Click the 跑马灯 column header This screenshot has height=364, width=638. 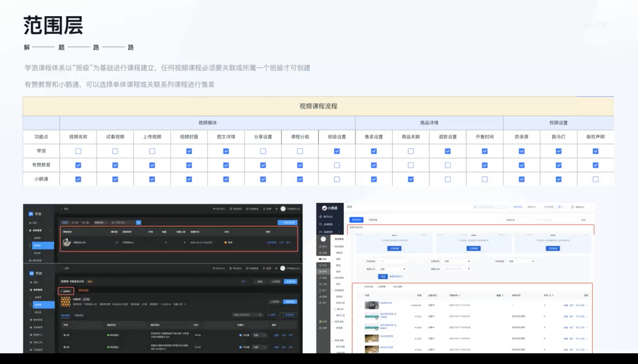(558, 137)
